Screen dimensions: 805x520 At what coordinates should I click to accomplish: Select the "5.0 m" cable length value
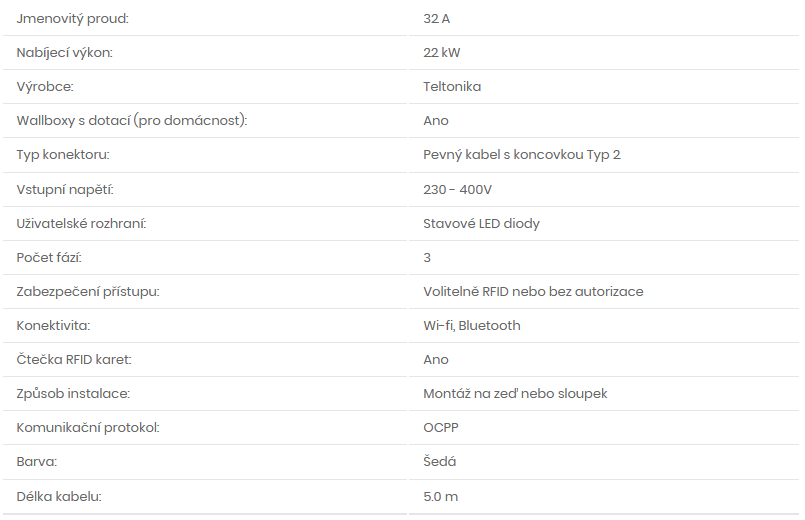click(441, 496)
